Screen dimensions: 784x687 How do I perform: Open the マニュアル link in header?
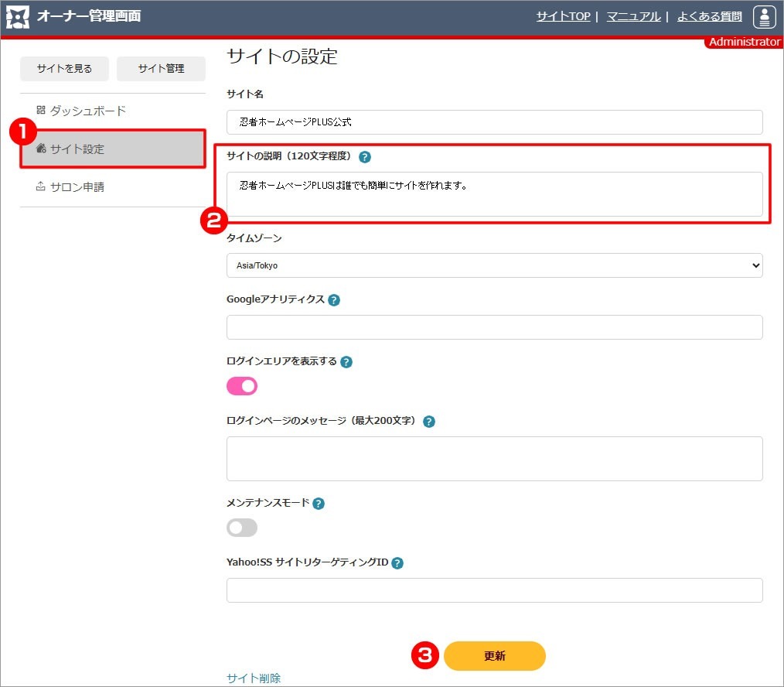633,16
